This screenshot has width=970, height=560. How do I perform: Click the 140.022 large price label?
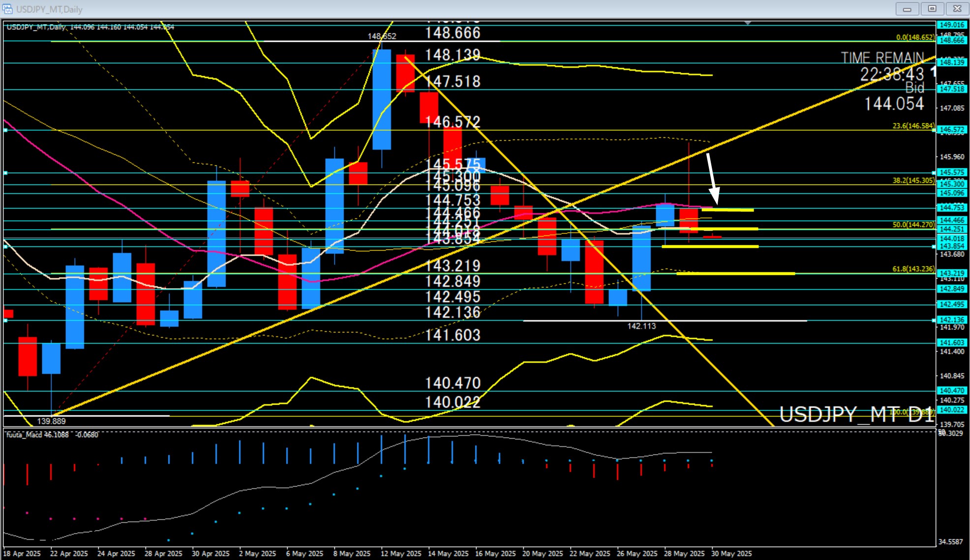click(453, 402)
